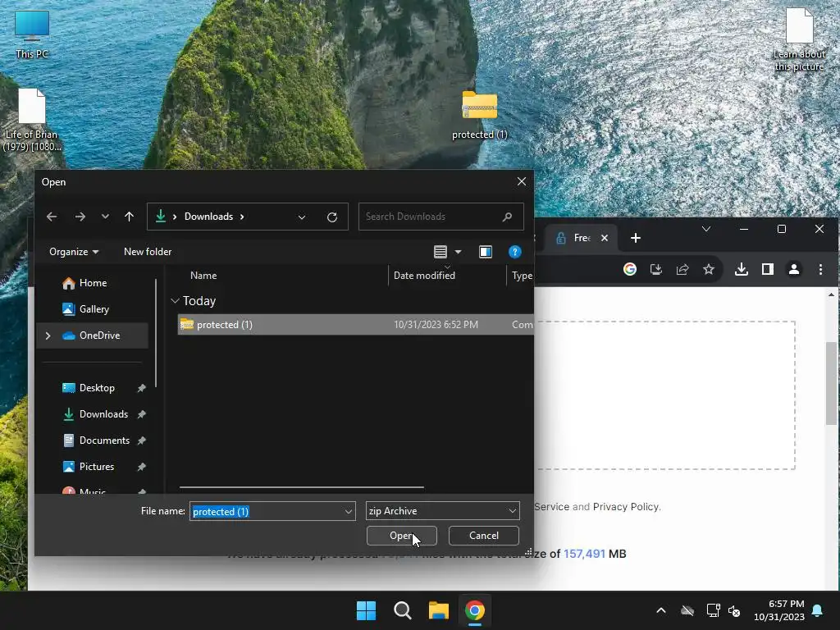This screenshot has height=630, width=840.
Task: Open dialog help
Action: (x=515, y=252)
